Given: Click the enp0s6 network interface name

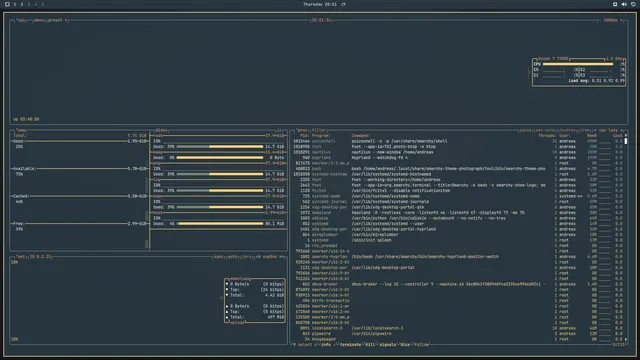Looking at the screenshot, I should click(270, 257).
